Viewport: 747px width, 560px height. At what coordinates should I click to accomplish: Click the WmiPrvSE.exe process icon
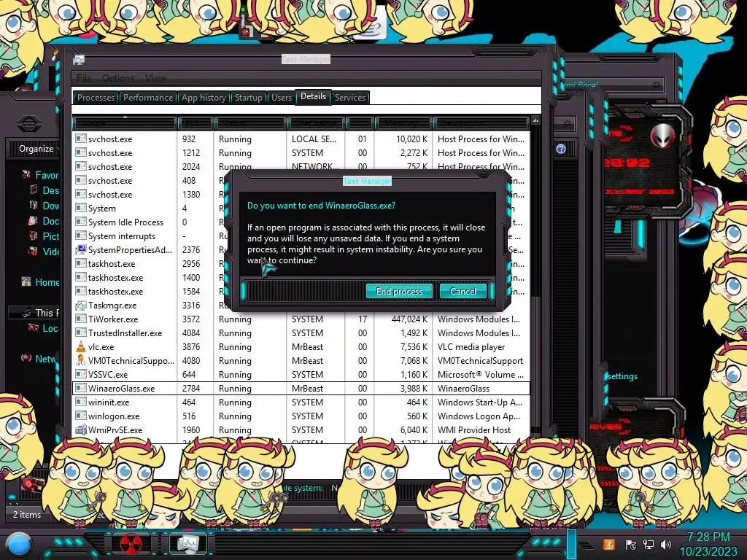(x=81, y=429)
